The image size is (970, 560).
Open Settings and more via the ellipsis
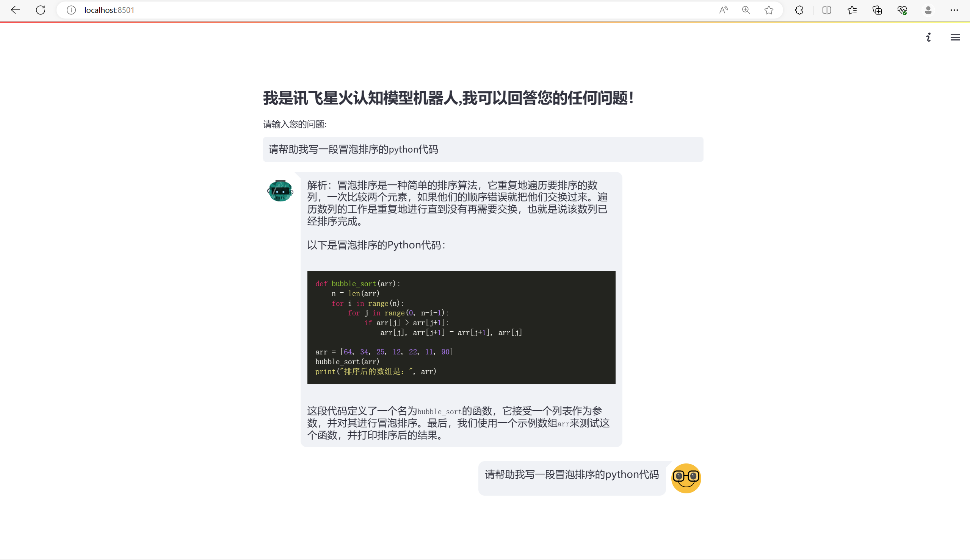[x=953, y=10]
